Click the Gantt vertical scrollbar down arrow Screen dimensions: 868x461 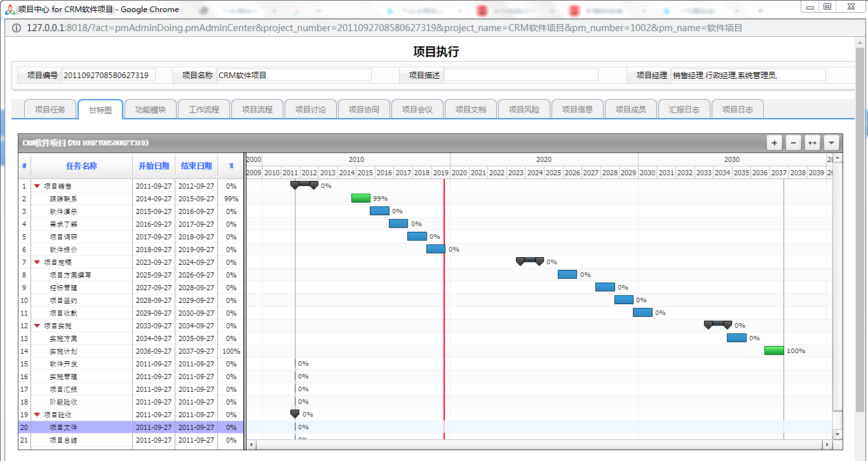(x=837, y=434)
